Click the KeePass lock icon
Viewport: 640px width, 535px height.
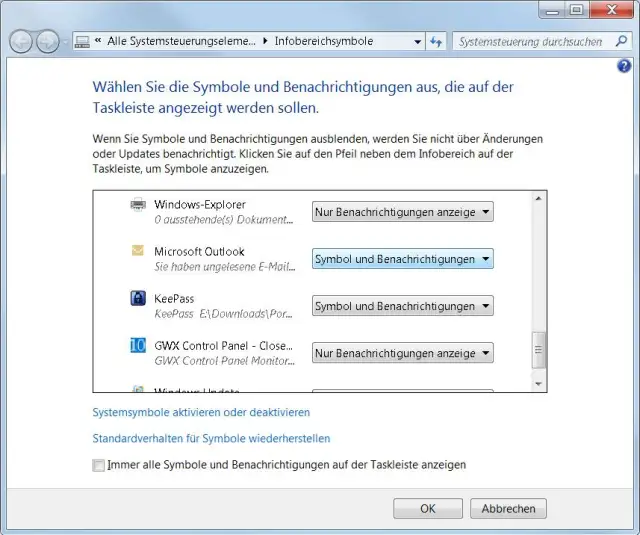tap(138, 298)
